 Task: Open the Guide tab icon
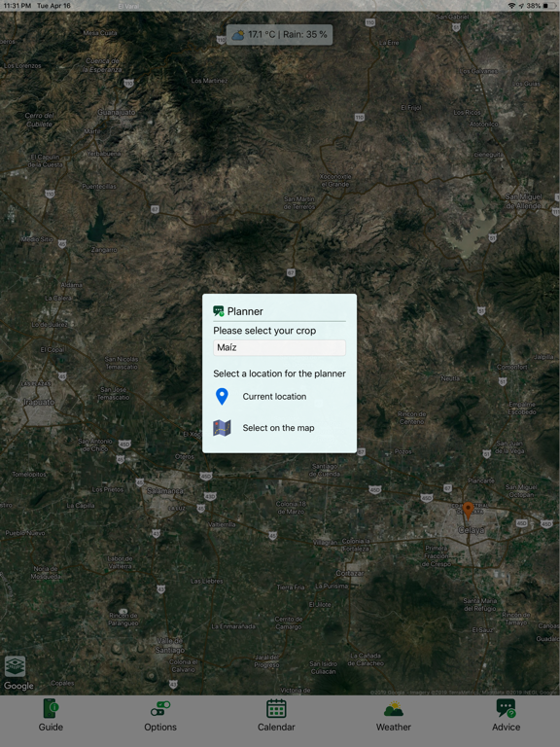pyautogui.click(x=51, y=708)
